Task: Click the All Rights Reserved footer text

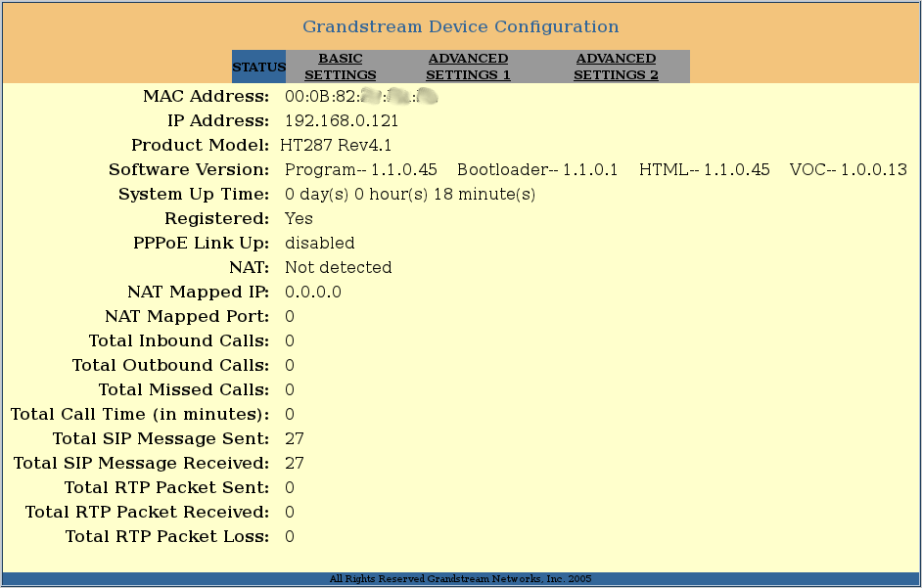Action: [x=460, y=579]
